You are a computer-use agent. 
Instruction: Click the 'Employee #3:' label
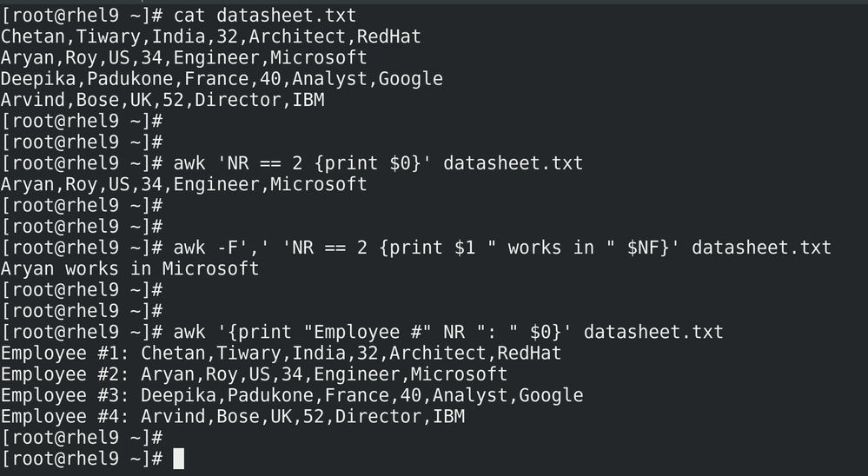coord(65,395)
